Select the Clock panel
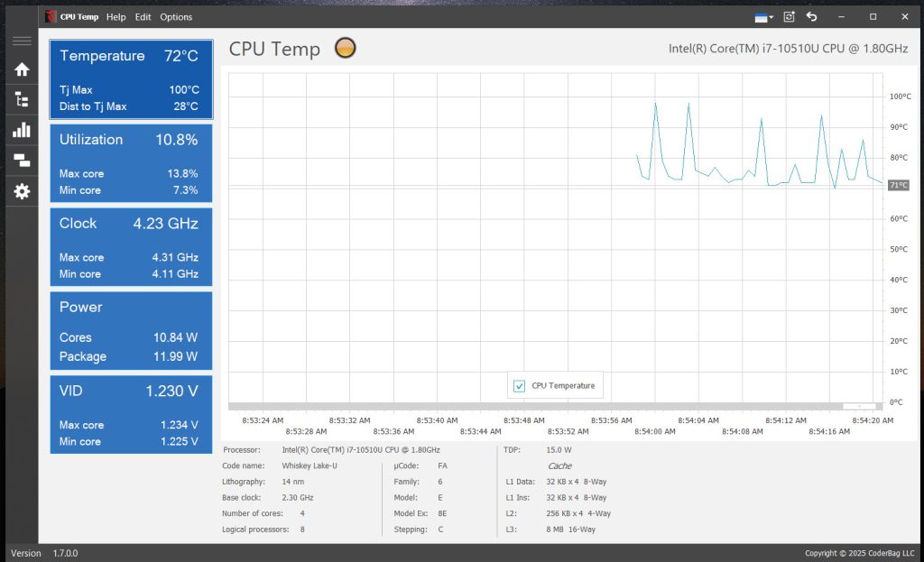The height and width of the screenshot is (562, 924). point(131,247)
